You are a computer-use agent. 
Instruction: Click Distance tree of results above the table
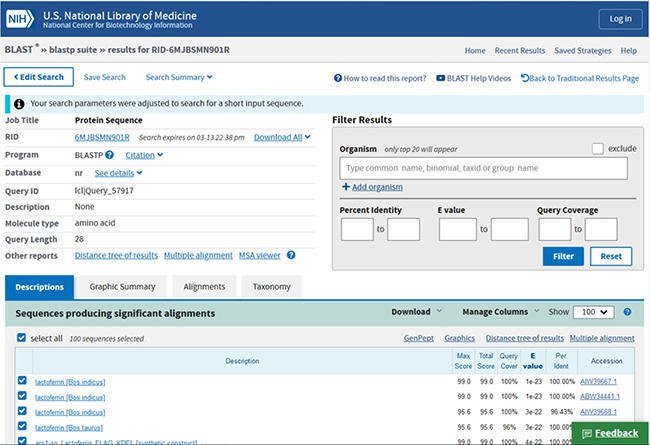tap(525, 338)
